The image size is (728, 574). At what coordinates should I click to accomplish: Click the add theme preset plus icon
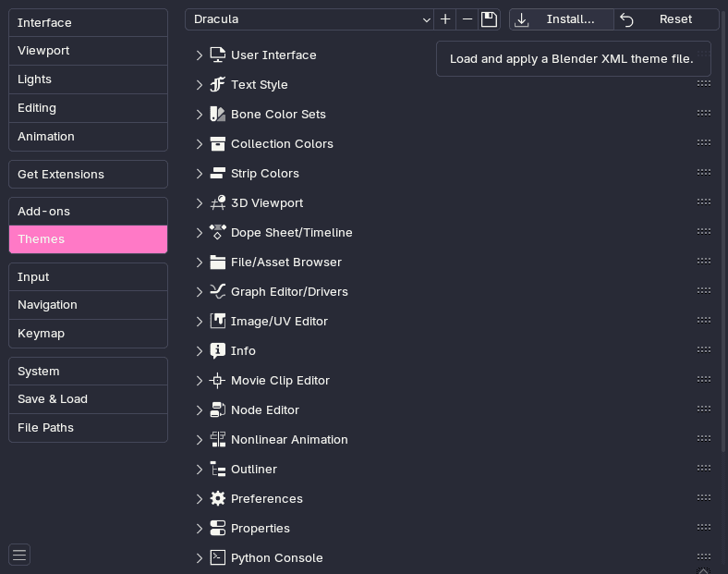tap(445, 19)
